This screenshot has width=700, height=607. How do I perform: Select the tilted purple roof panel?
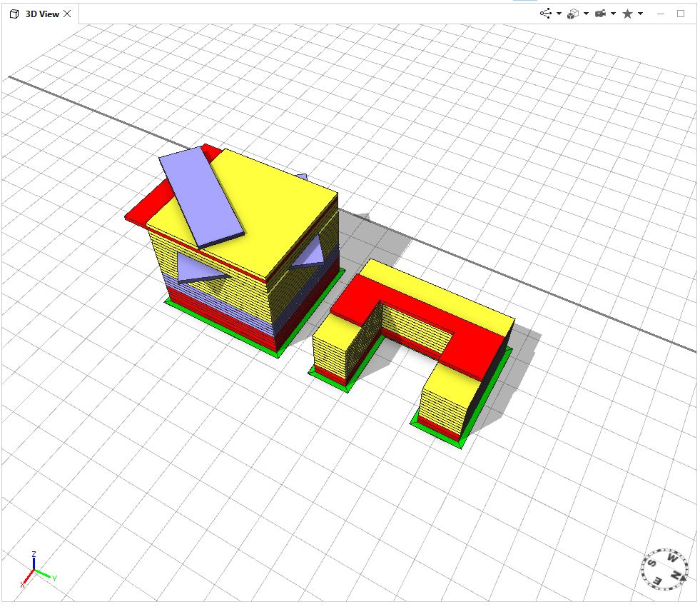pos(201,197)
